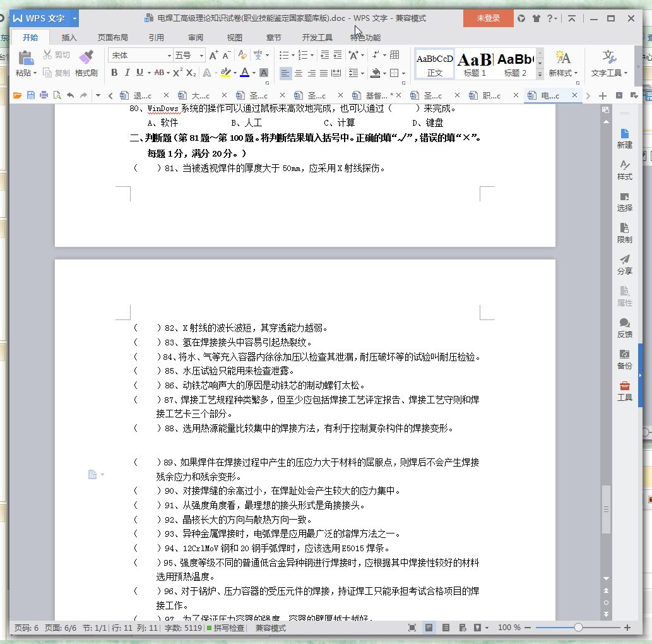Click the zoom slider handle
Screen dimensions: 652x644
(x=578, y=628)
